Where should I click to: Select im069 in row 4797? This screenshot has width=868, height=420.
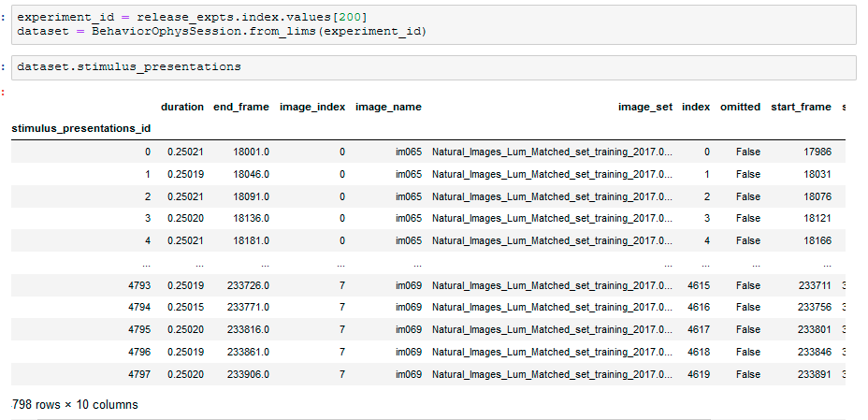[x=409, y=374]
